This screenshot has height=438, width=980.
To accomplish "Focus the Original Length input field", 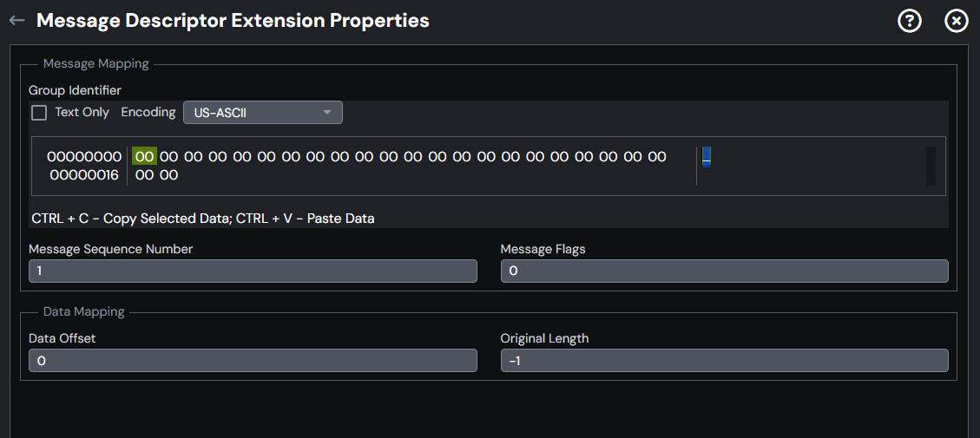I will 725,361.
